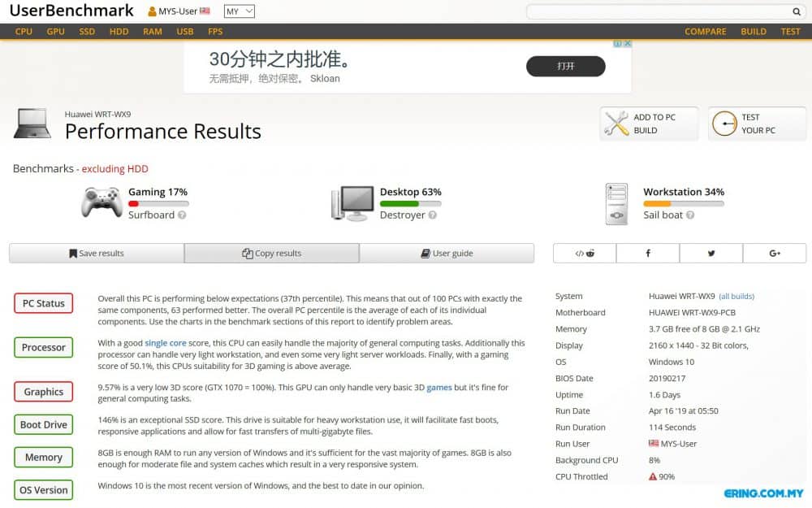Click the help icon next to Sail boat
Screen dimensions: 812x508
point(690,215)
